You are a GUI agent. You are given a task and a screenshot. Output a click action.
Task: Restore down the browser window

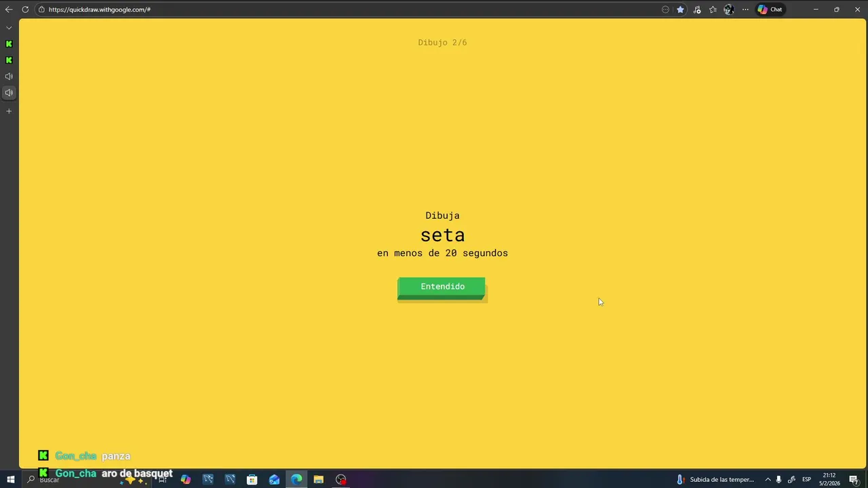837,9
